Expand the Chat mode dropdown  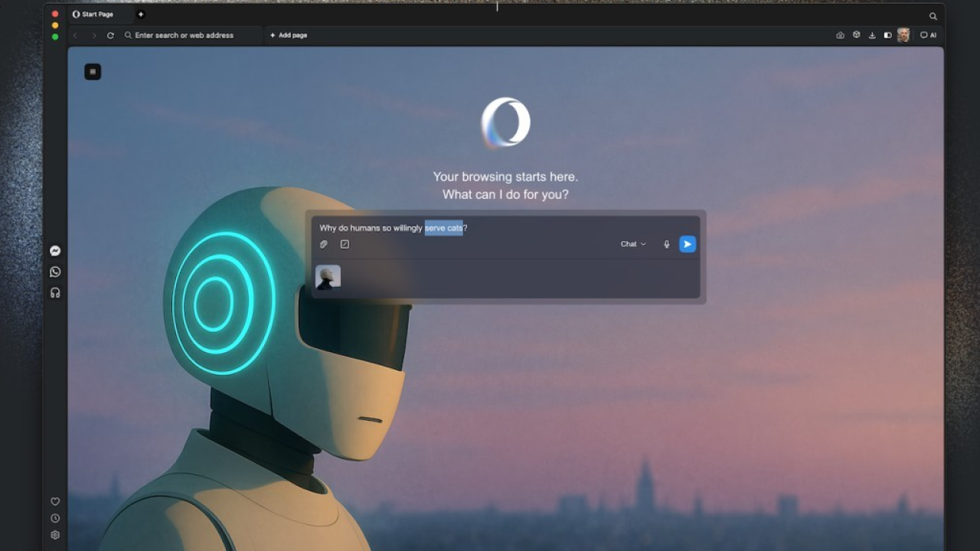(x=632, y=243)
